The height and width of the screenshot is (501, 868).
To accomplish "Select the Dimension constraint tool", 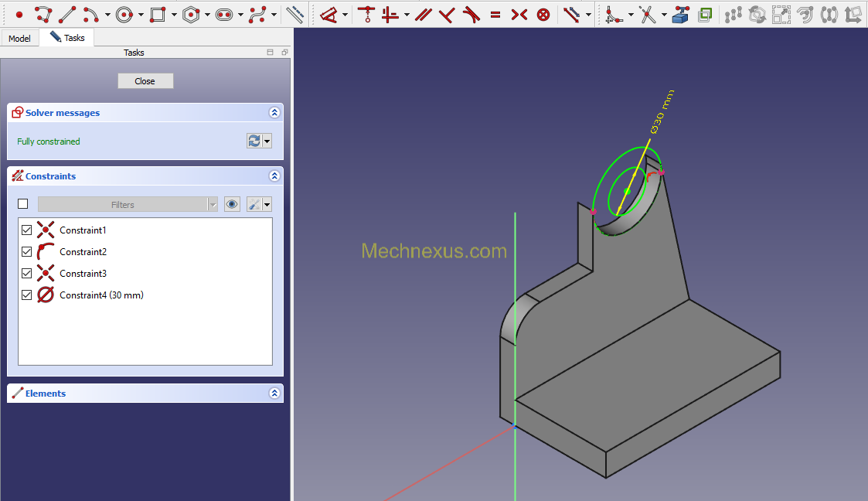I will (328, 15).
